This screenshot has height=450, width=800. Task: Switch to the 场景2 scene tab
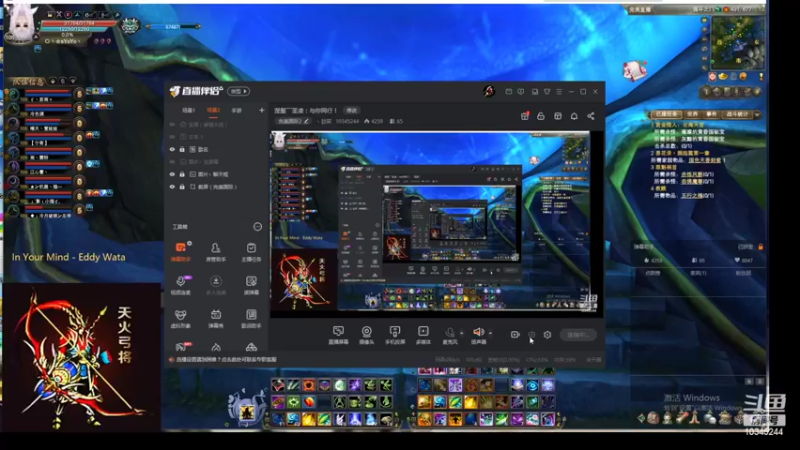point(213,110)
